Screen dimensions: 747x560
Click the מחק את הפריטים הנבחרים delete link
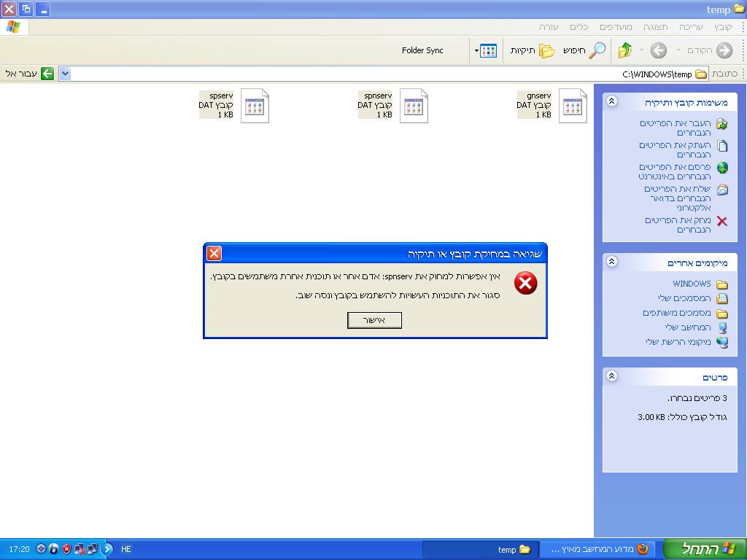click(678, 225)
